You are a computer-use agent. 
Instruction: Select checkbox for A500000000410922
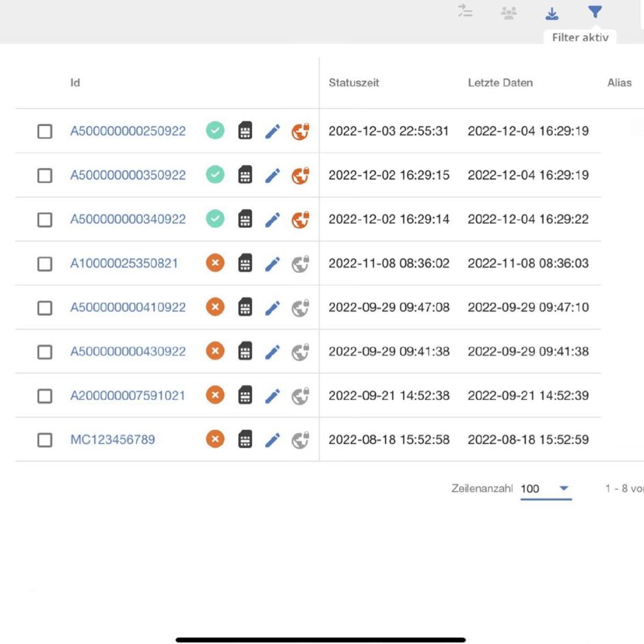coord(45,308)
